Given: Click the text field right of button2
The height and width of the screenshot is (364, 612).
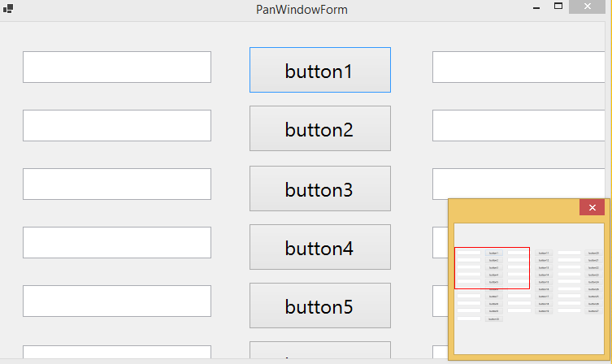Looking at the screenshot, I should (521, 126).
